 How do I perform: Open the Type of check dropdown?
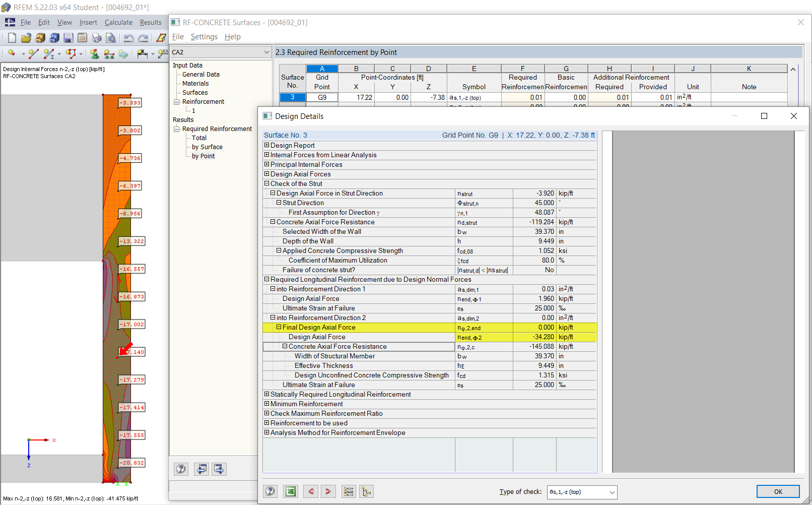[612, 492]
